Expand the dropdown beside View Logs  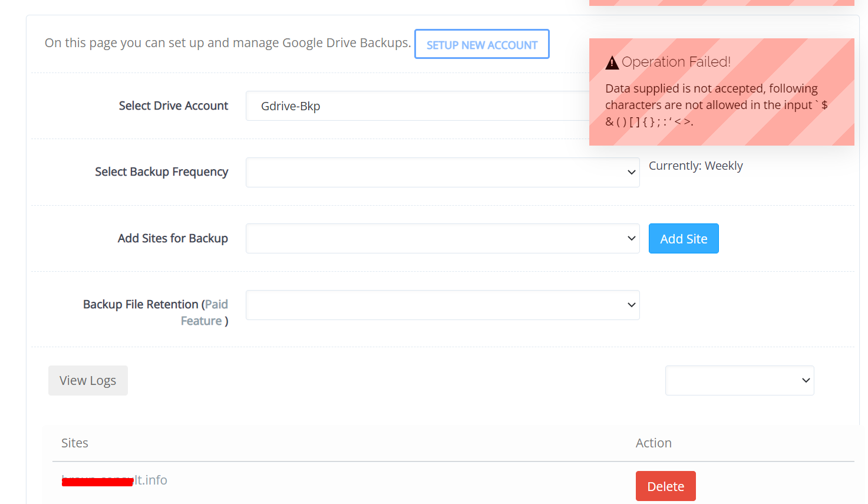tap(739, 380)
